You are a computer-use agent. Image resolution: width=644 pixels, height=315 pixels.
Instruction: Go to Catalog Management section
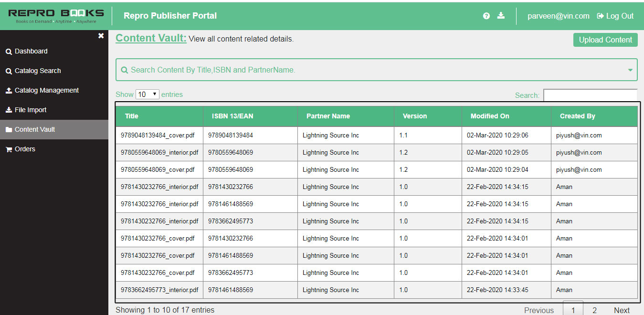(x=46, y=90)
